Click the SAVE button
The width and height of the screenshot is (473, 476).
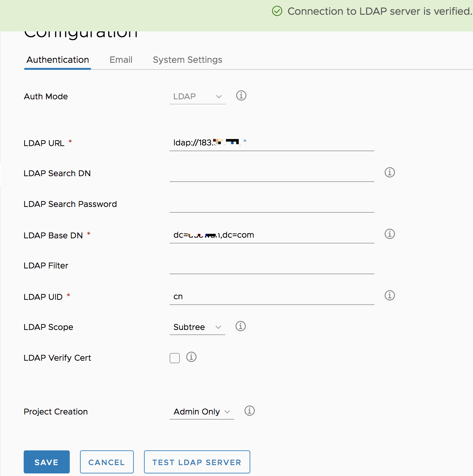[46, 462]
